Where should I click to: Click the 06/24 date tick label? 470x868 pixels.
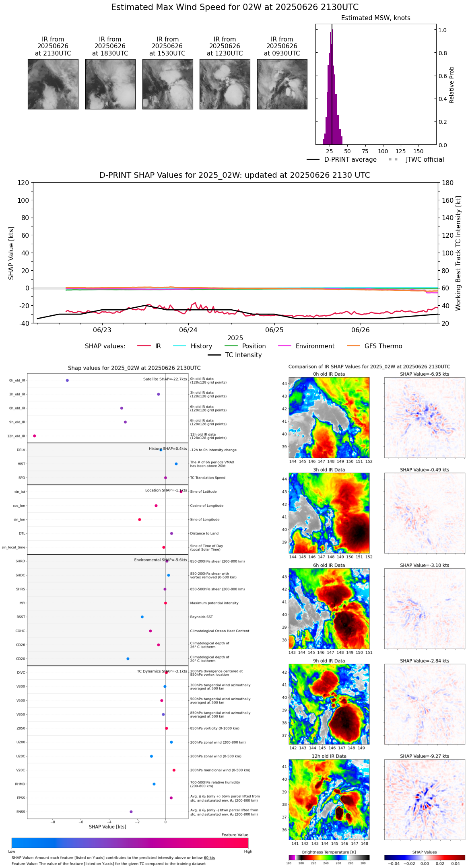pos(188,330)
